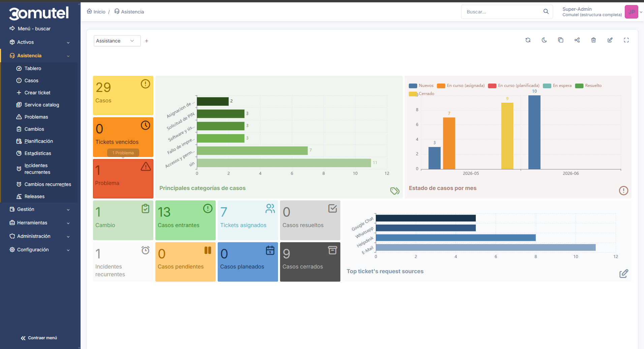The width and height of the screenshot is (644, 349).
Task: Toggle Resuelto legend series
Action: click(588, 86)
